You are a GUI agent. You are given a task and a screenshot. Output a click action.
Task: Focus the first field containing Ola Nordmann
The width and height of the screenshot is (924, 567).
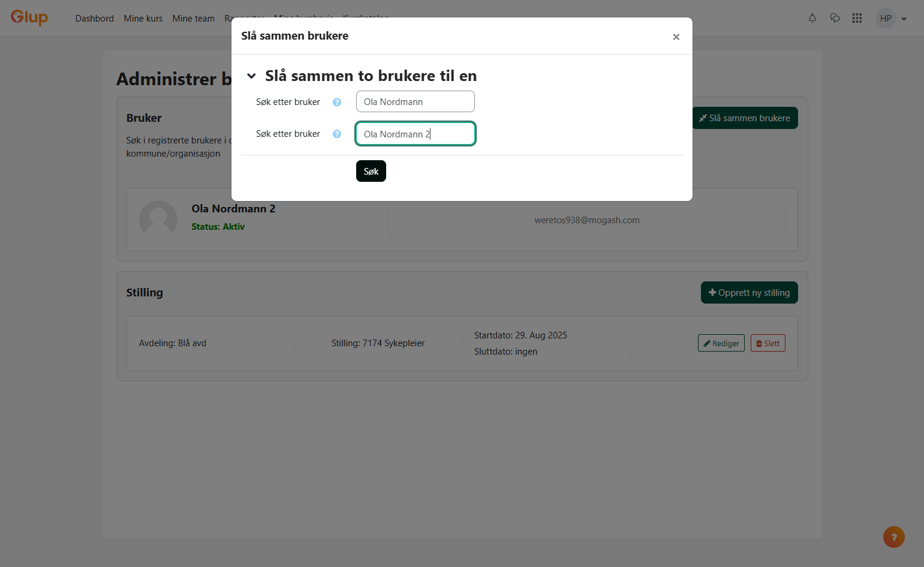pyautogui.click(x=416, y=101)
